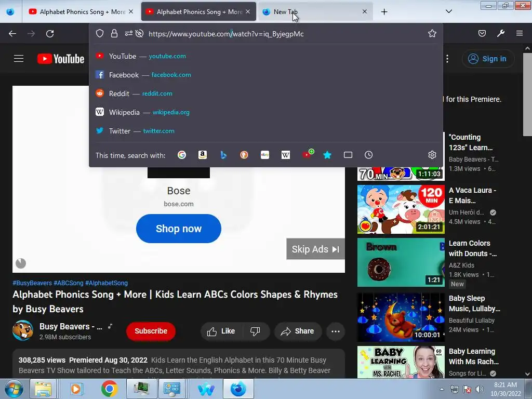Click the Sign in button

click(x=487, y=59)
